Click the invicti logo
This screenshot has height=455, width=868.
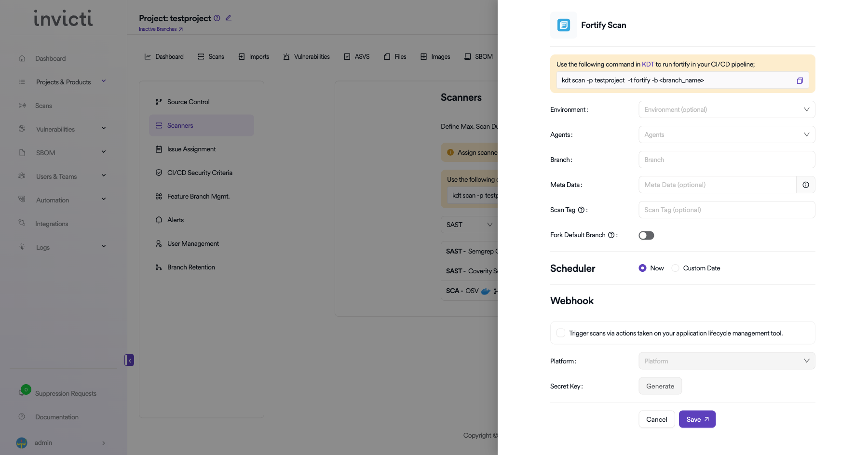63,18
